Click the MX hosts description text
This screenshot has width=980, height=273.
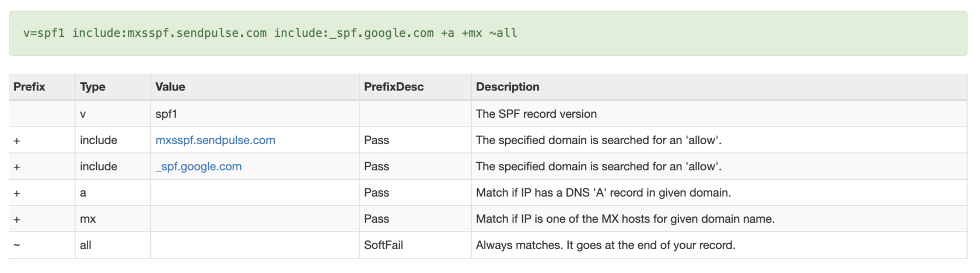coord(625,219)
